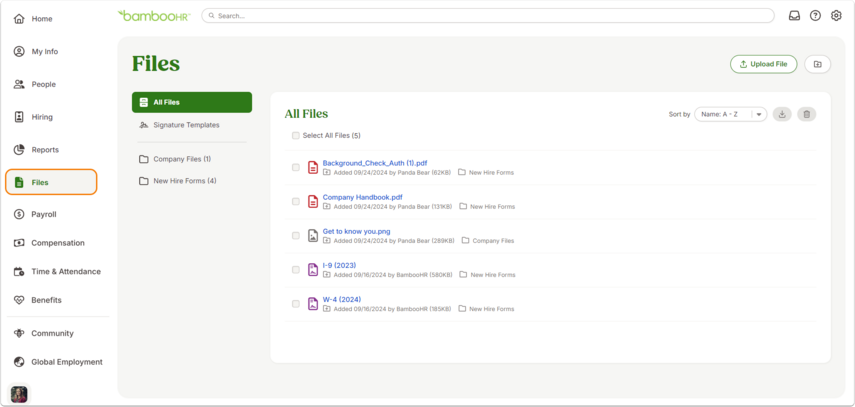The width and height of the screenshot is (855, 407).
Task: Open the Get to know you.png link
Action: coord(357,231)
